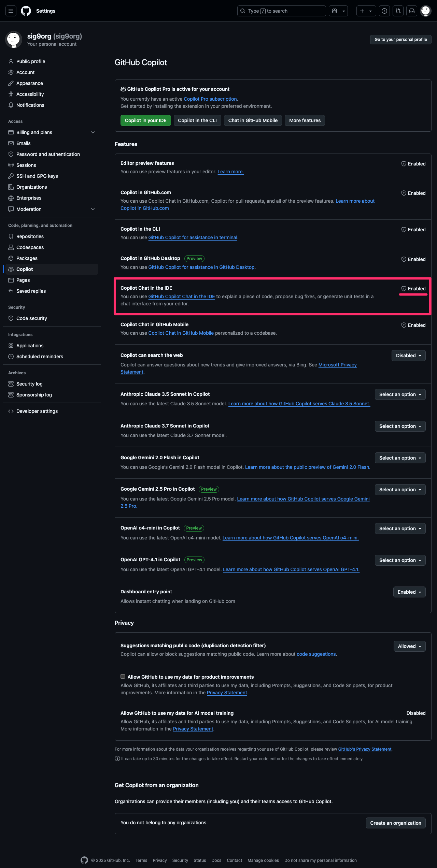Click the Copilot in your IDE button
The height and width of the screenshot is (868, 437).
tap(146, 120)
